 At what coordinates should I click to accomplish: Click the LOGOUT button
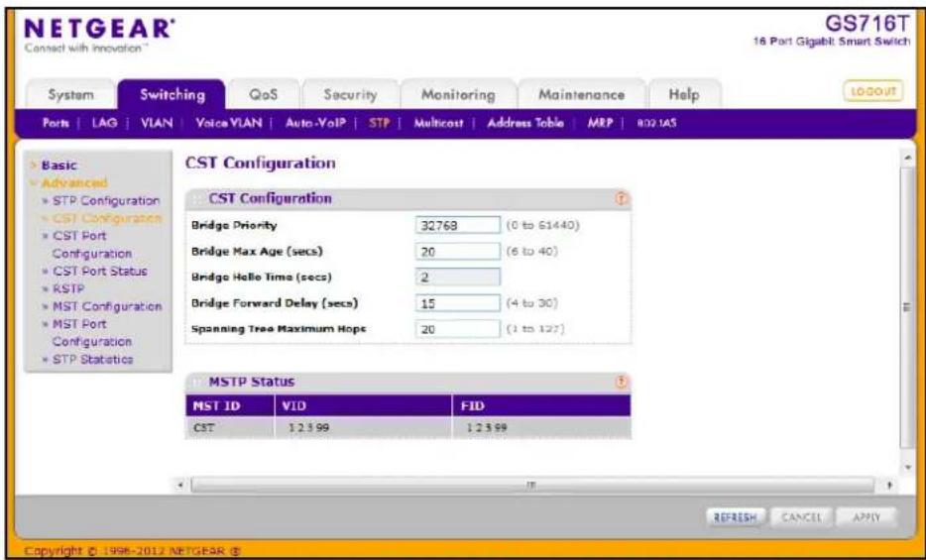click(874, 91)
